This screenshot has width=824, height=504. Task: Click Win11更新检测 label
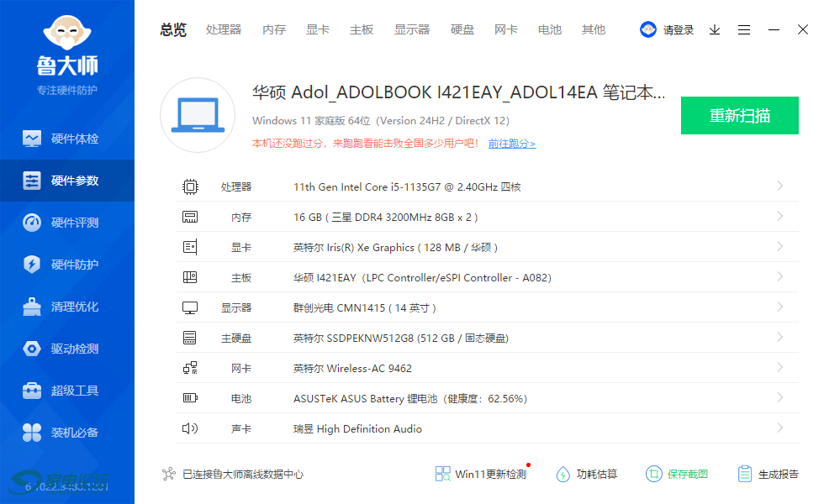click(x=490, y=474)
